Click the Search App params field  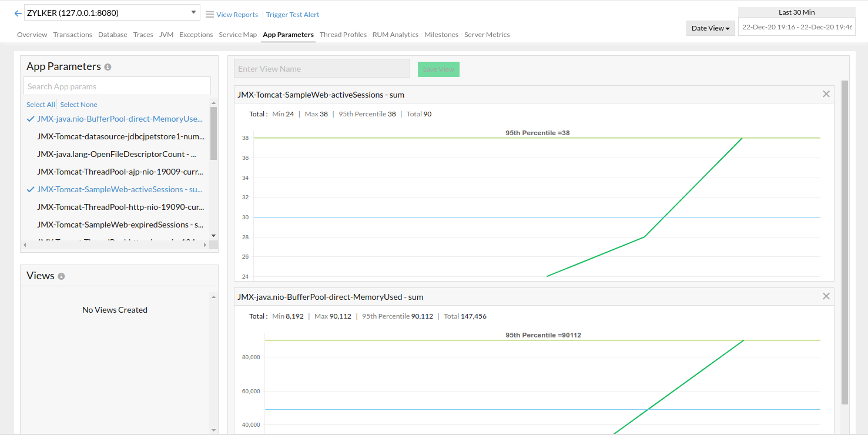(x=117, y=86)
